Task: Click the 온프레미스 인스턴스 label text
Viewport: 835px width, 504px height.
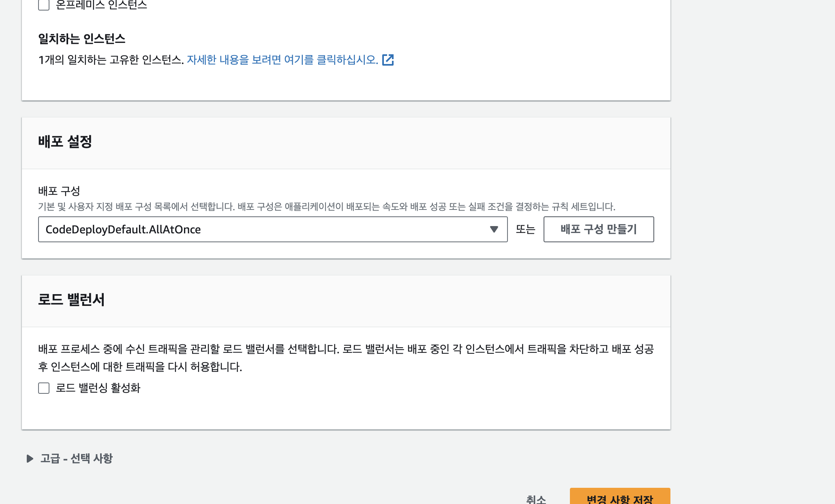Action: click(x=101, y=5)
